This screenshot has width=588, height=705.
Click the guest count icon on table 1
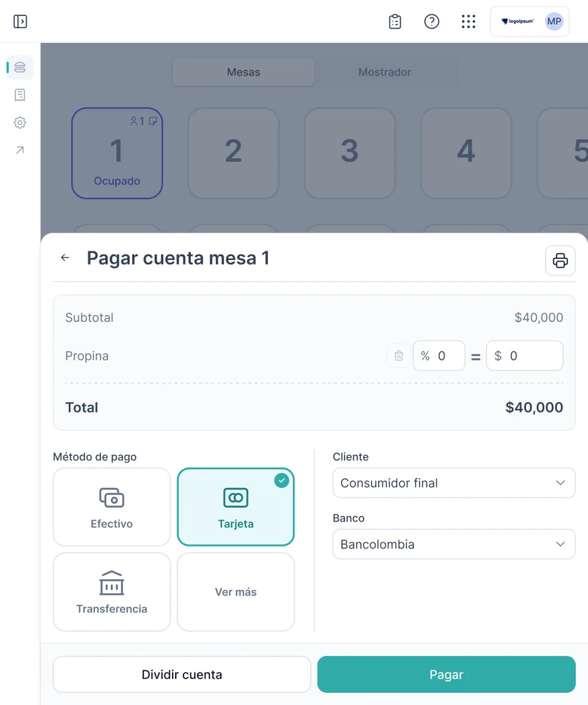click(x=138, y=121)
